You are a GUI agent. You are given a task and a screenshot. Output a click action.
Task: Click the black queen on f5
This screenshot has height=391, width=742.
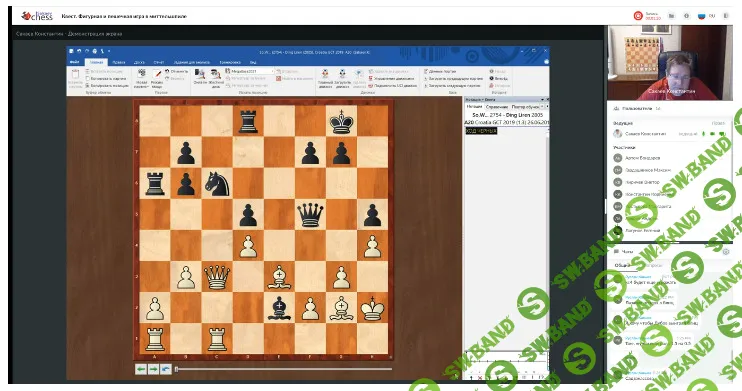(x=310, y=214)
